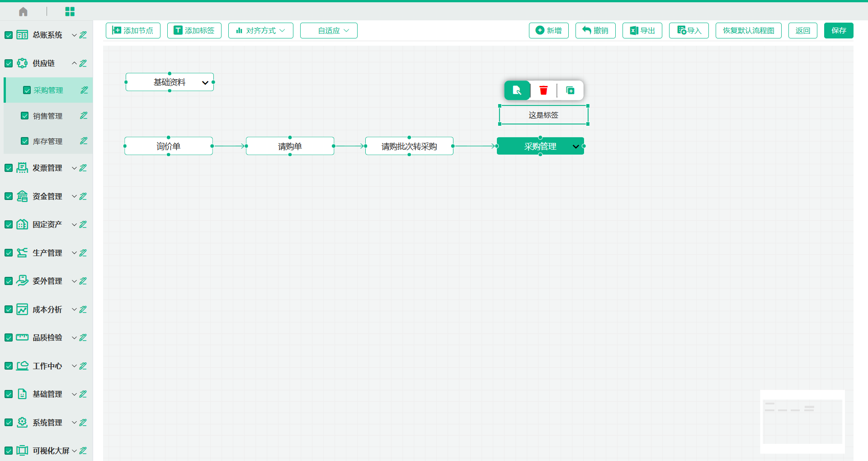Screen dimensions: 868x461
Task: Click edit pencil for 供应链
Action: coord(83,63)
